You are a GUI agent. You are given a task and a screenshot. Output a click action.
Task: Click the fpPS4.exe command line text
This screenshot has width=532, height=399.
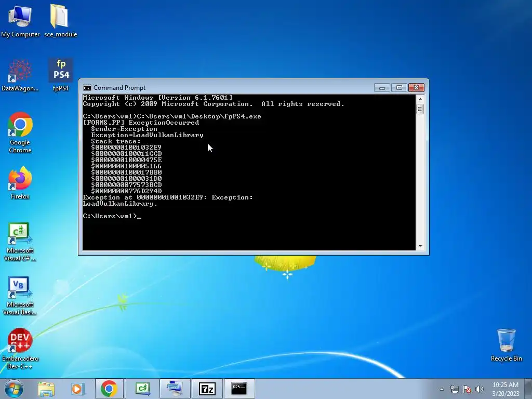coord(172,116)
